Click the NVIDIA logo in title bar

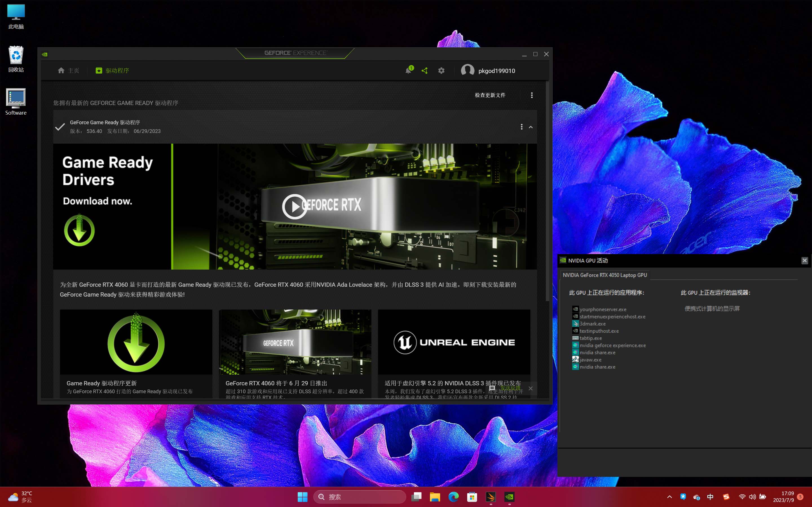coord(45,54)
